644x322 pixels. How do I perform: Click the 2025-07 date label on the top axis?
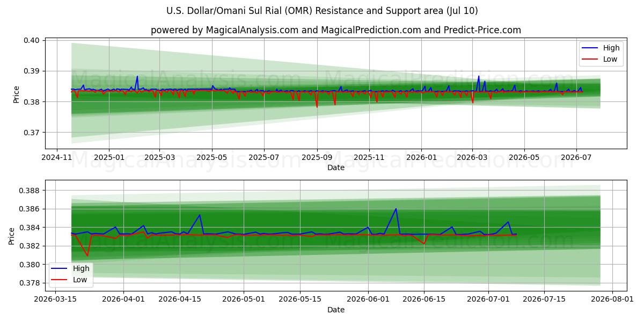[264, 158]
